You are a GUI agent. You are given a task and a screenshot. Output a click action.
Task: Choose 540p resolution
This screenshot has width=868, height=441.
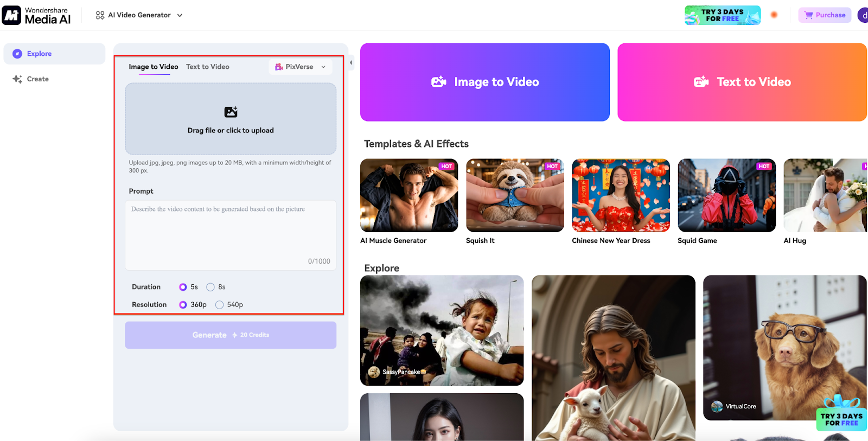220,305
